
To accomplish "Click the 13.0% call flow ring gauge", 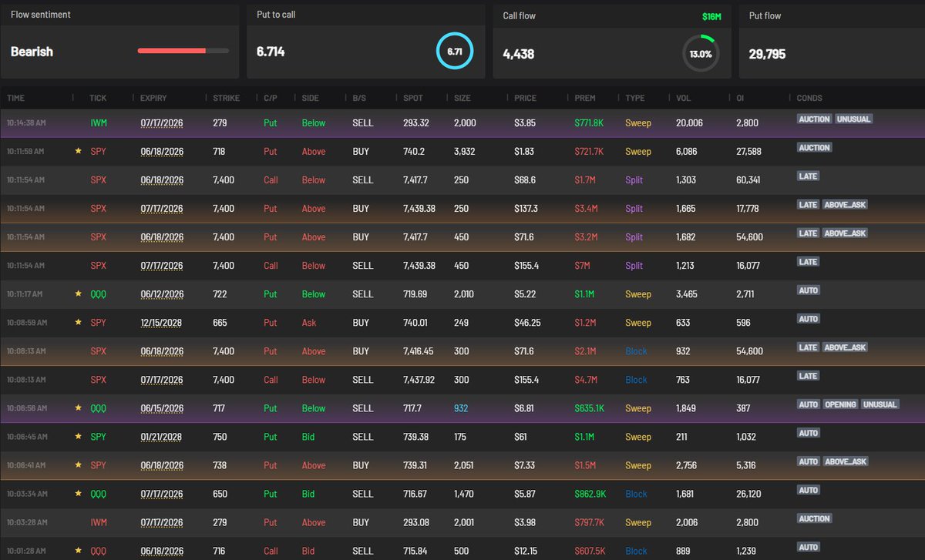I will pos(701,54).
